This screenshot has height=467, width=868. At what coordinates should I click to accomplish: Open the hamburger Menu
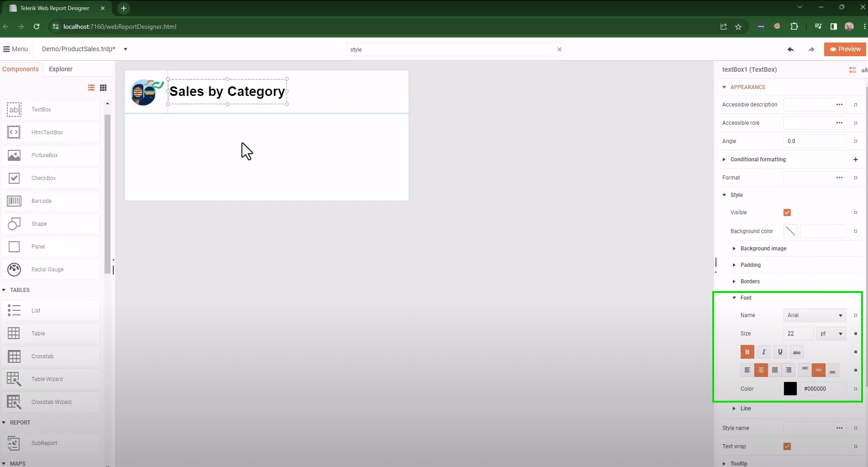(x=16, y=49)
